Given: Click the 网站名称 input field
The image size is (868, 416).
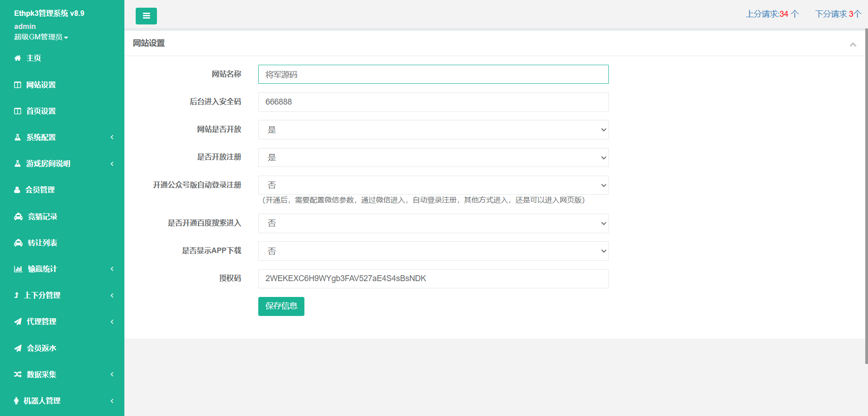Looking at the screenshot, I should 433,74.
